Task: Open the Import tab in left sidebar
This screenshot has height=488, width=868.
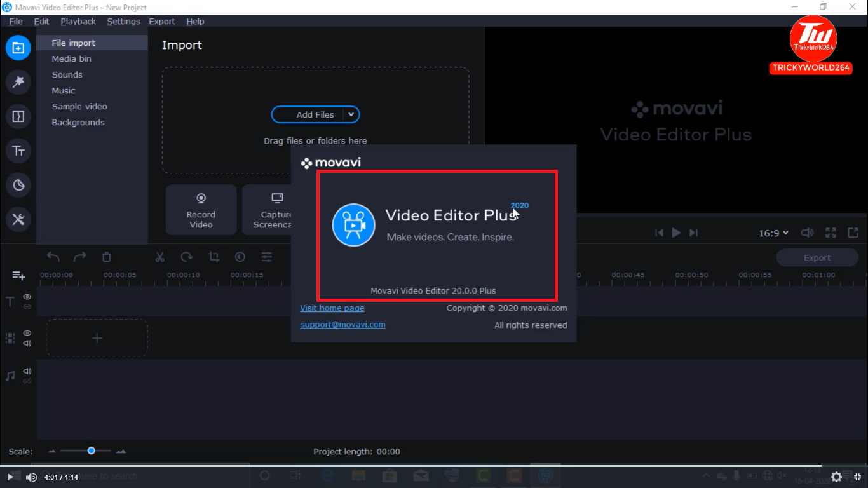Action: point(18,48)
